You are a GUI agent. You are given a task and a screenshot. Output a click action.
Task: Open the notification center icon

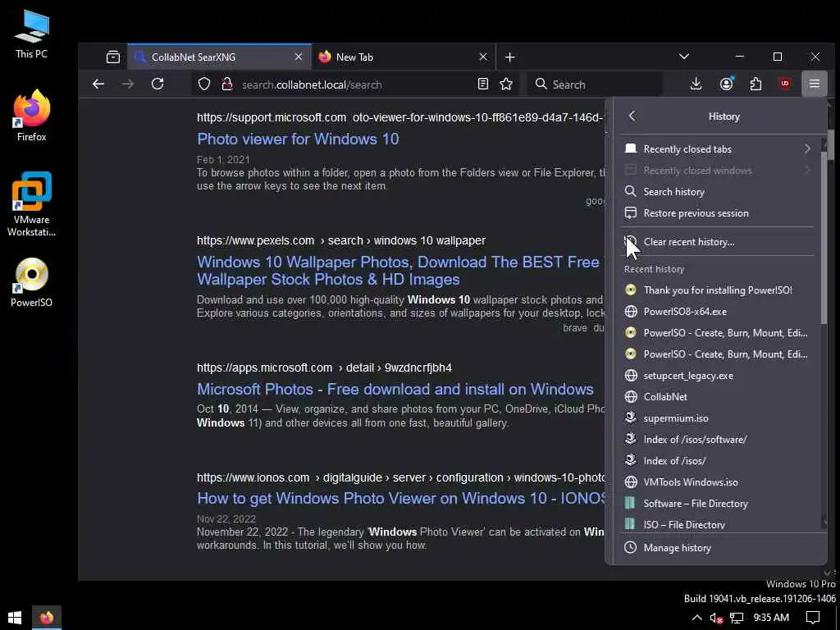[x=813, y=618]
